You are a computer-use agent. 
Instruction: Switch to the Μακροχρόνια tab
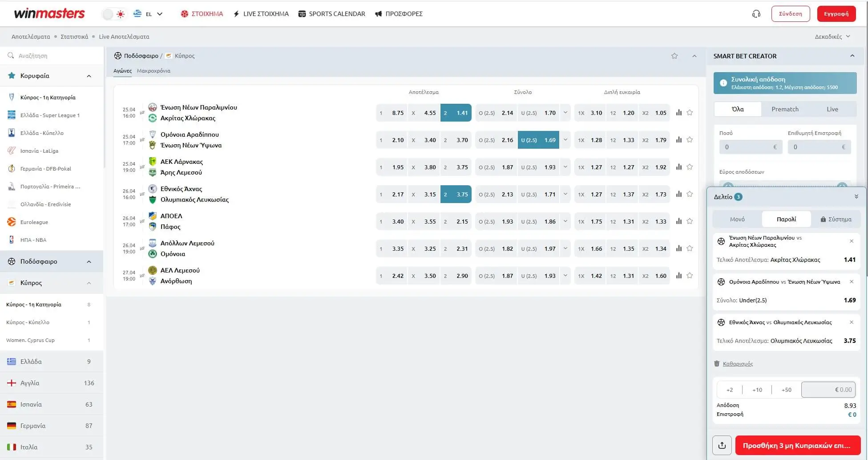coord(153,71)
